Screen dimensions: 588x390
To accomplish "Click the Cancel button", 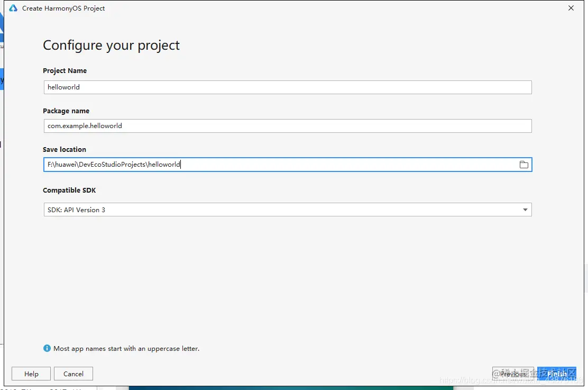I will pyautogui.click(x=73, y=374).
